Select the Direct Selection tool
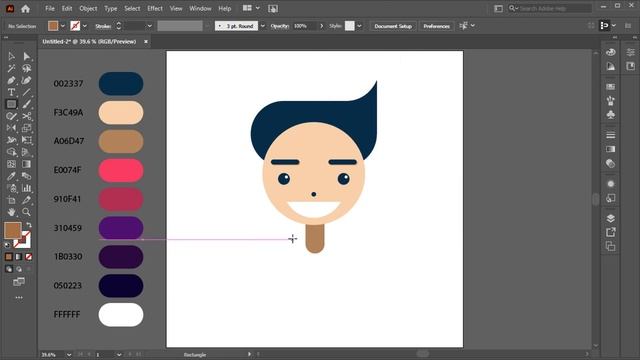The height and width of the screenshot is (360, 640). (x=27, y=56)
